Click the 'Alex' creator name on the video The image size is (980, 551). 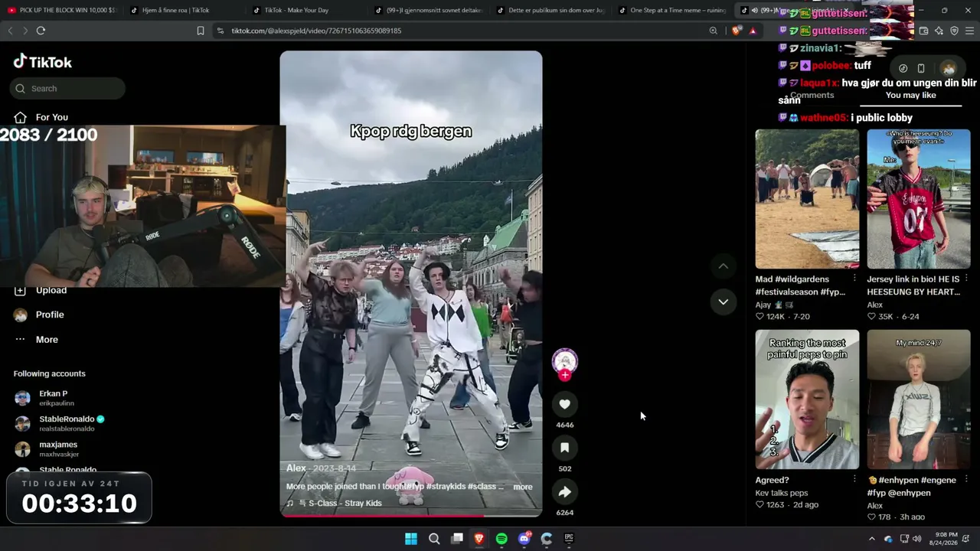(x=296, y=468)
